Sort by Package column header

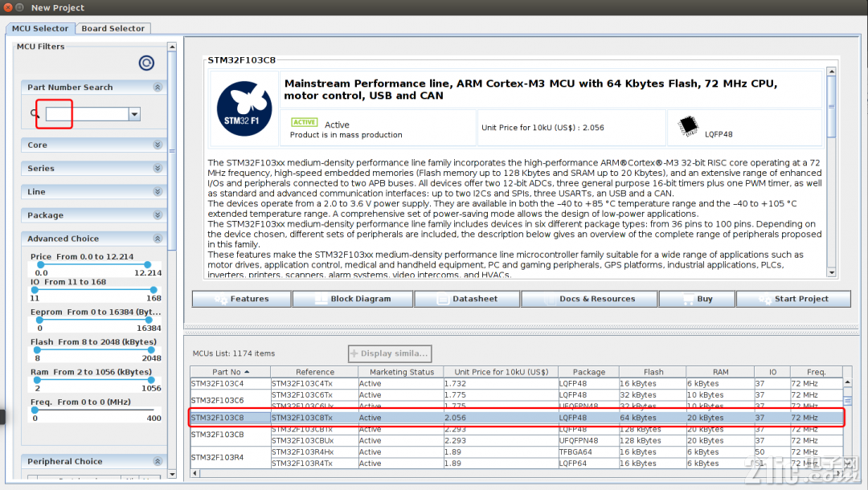point(588,372)
